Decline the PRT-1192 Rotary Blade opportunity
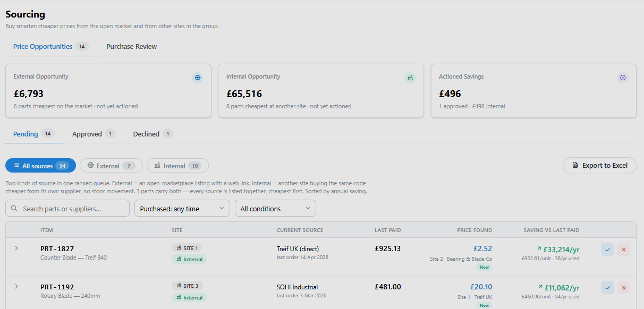Image resolution: width=644 pixels, height=309 pixels. 624,288
